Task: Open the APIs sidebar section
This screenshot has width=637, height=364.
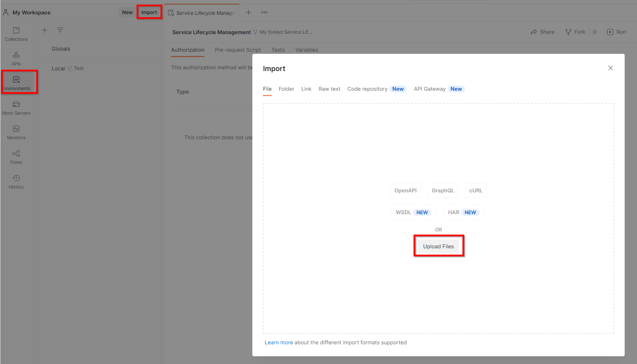Action: (16, 59)
